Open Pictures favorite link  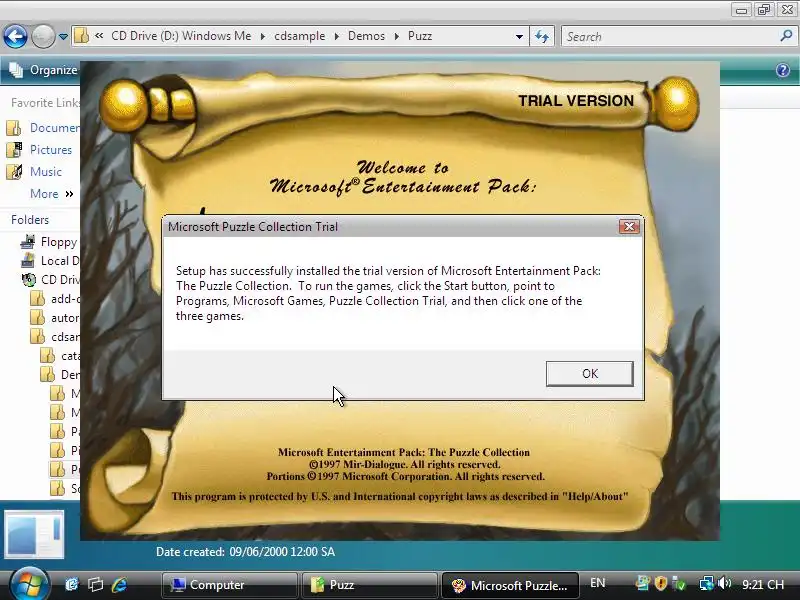tap(39, 149)
